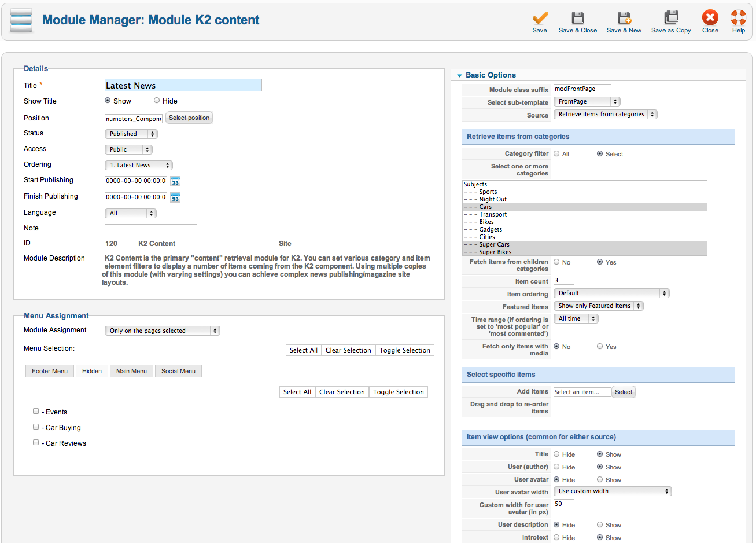The width and height of the screenshot is (756, 543).
Task: Open the Featured items dropdown
Action: coord(599,306)
